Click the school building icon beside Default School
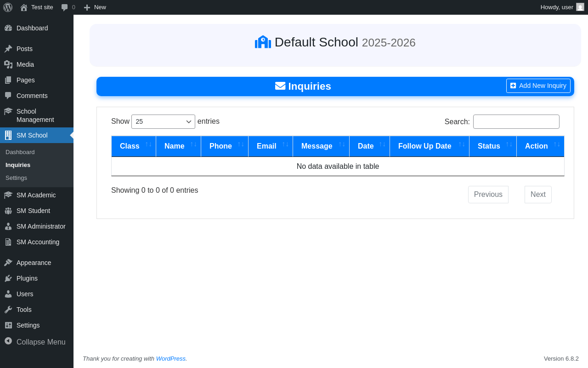 263,42
